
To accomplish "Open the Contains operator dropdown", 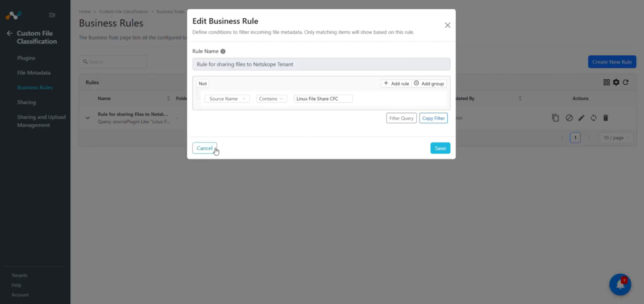I will tap(272, 99).
